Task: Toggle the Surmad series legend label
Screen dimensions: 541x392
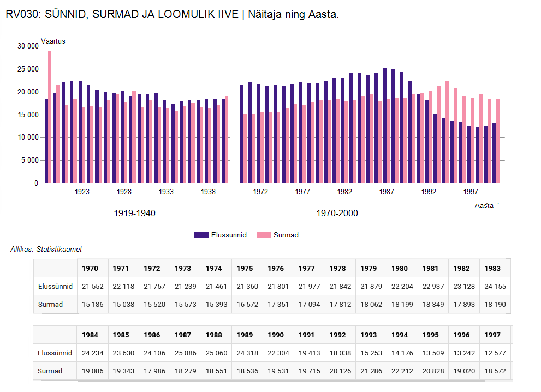Action: pos(286,235)
